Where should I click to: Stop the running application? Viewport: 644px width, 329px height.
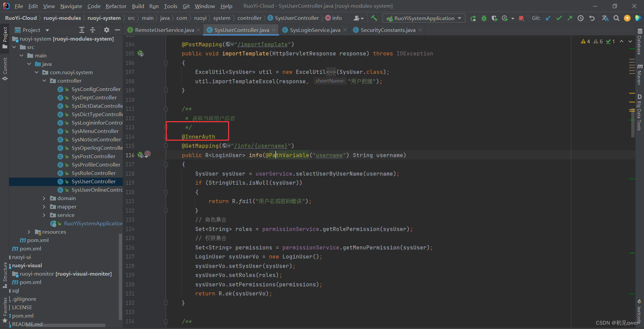521,18
